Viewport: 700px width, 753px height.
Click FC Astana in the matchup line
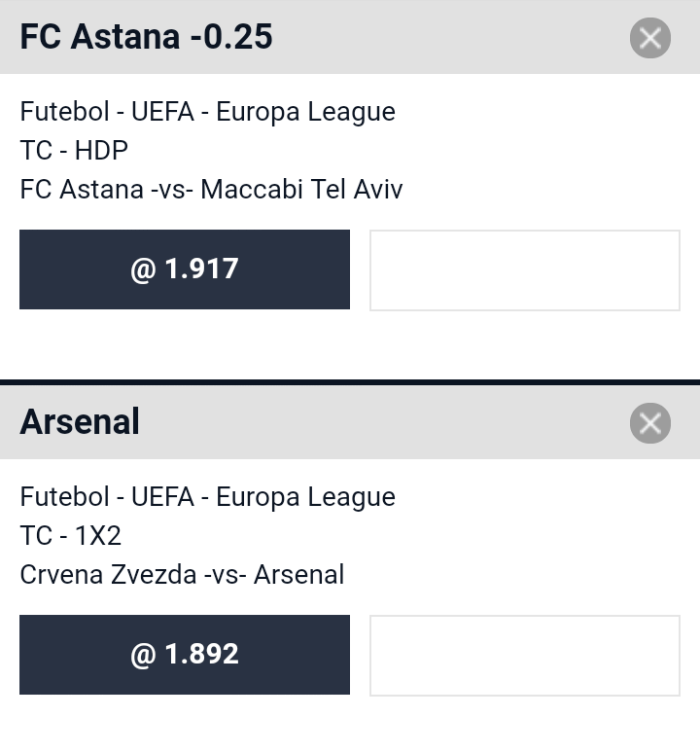(82, 189)
